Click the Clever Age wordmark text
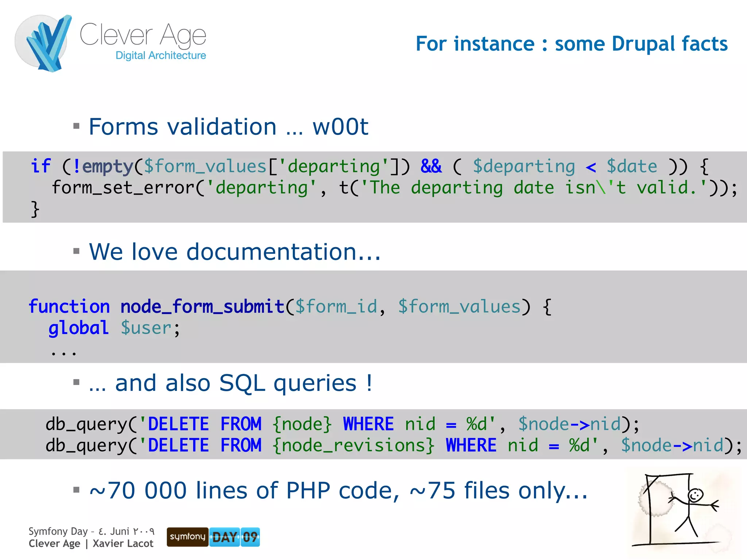 (143, 35)
